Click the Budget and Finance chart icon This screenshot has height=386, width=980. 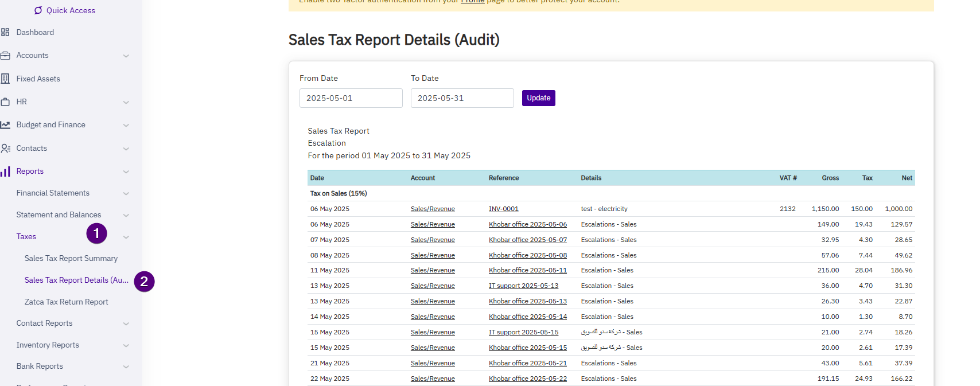(5, 125)
